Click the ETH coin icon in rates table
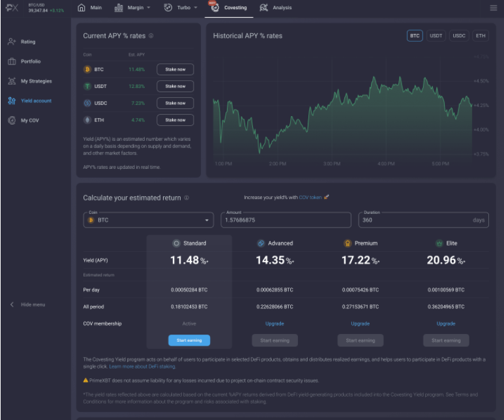The image size is (504, 420). click(87, 120)
